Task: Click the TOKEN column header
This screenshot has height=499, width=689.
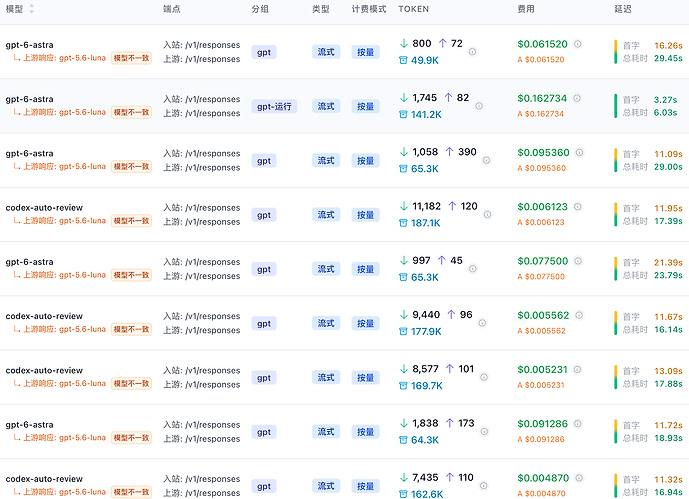Action: [x=413, y=9]
